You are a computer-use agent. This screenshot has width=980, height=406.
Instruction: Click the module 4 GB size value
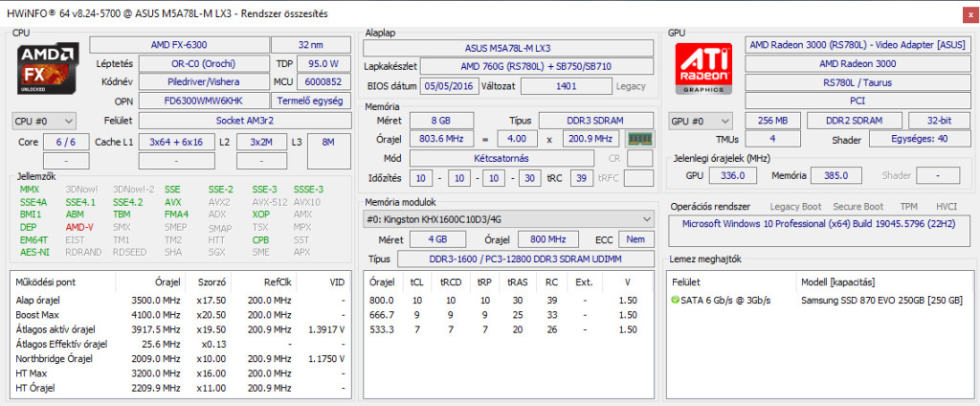coord(437,239)
